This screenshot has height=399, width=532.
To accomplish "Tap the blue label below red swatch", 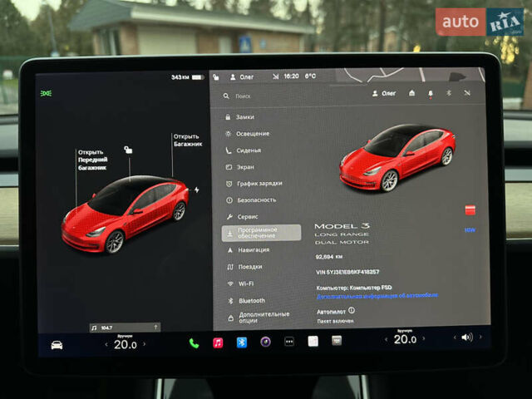I will point(470,230).
